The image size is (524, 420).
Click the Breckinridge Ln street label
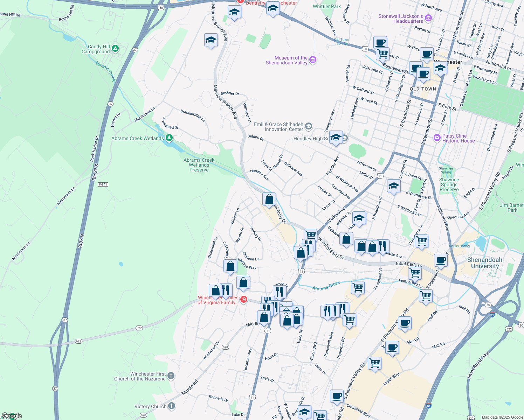(193, 115)
